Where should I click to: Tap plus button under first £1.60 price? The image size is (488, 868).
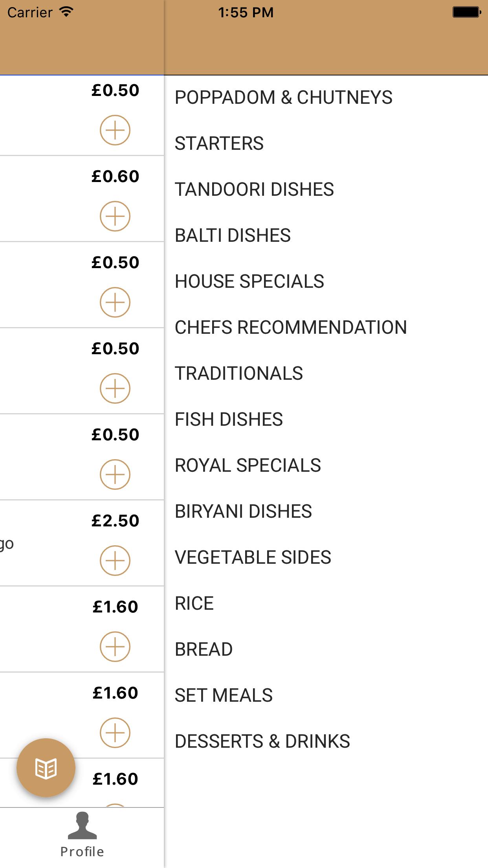coord(115,647)
